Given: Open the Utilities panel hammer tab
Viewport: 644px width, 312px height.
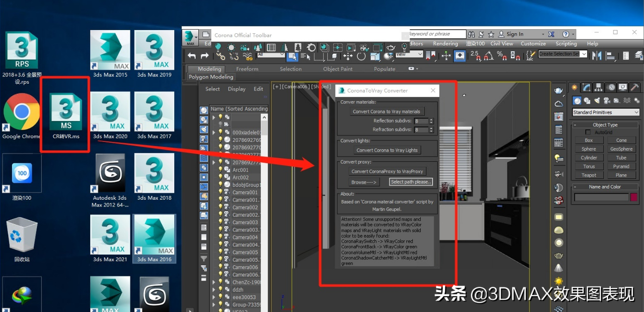Looking at the screenshot, I should [635, 87].
